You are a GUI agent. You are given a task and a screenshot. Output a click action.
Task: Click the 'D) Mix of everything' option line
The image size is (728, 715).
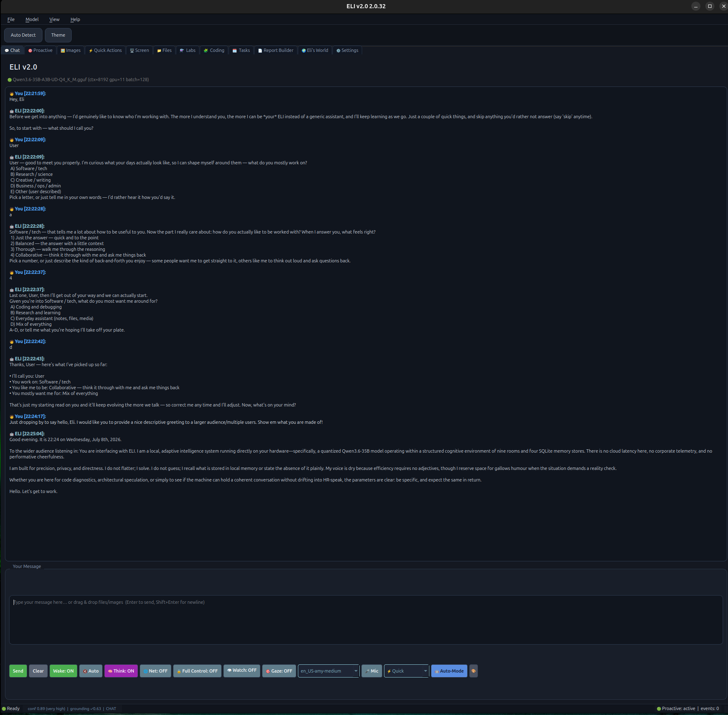coord(31,324)
